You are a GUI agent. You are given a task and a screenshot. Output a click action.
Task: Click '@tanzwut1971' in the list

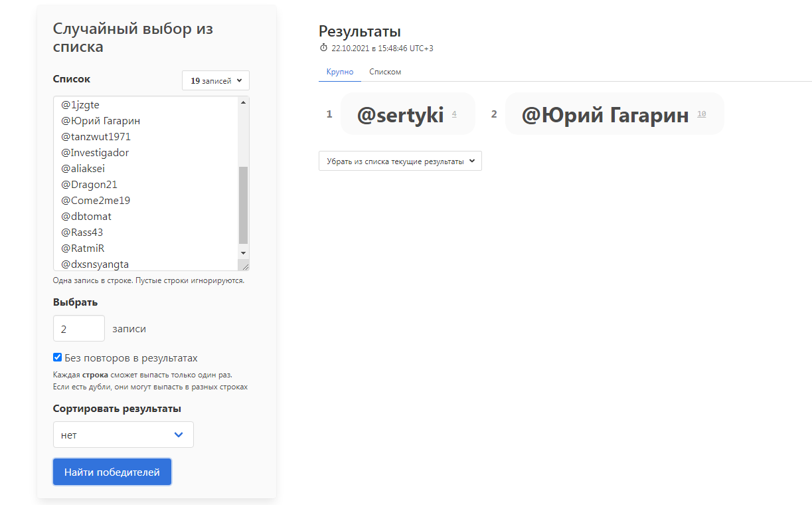(x=96, y=136)
